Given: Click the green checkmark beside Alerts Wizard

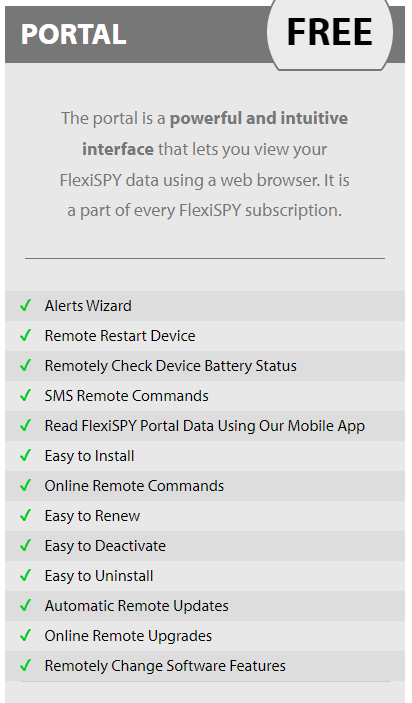Looking at the screenshot, I should pyautogui.click(x=26, y=305).
